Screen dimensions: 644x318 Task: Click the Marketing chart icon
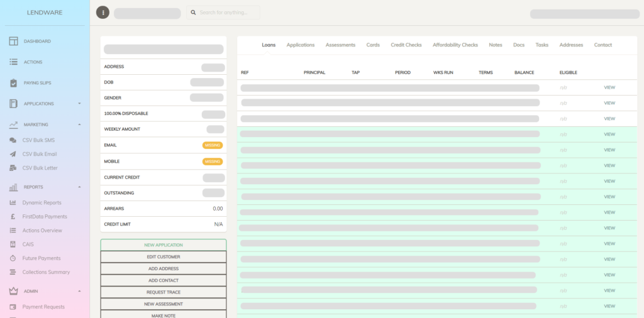point(14,124)
